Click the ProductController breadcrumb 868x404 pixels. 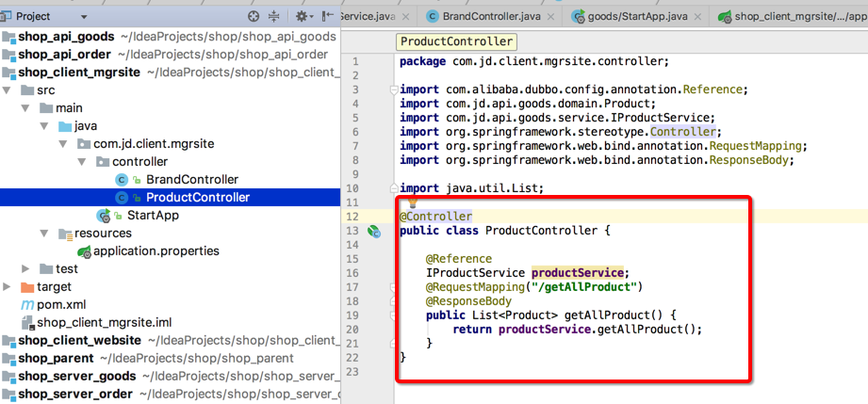457,42
